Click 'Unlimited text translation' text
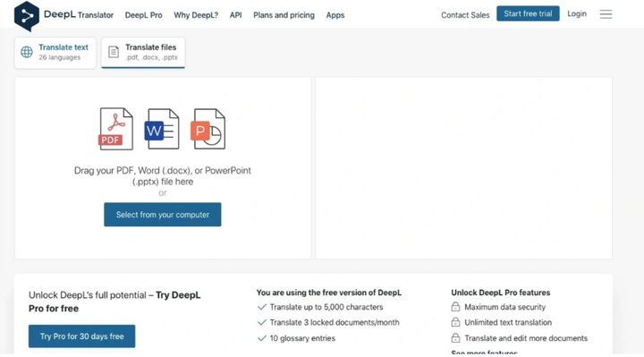The width and height of the screenshot is (644, 357). click(508, 322)
